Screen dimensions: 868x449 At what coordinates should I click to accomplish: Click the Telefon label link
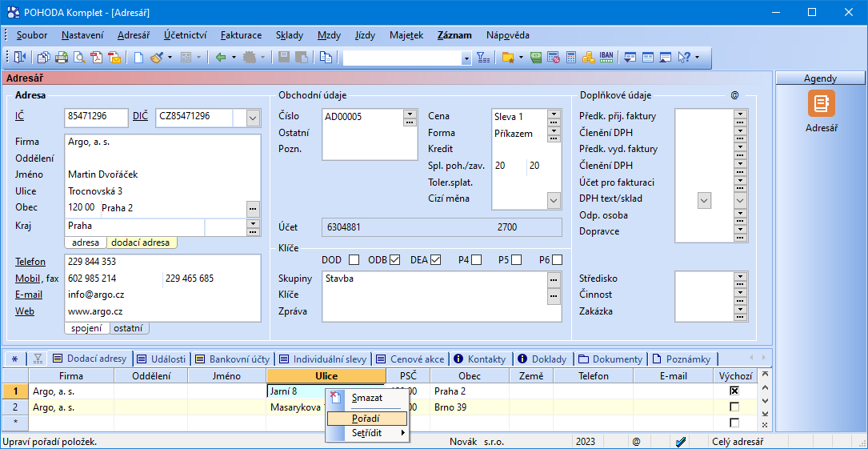(x=30, y=262)
